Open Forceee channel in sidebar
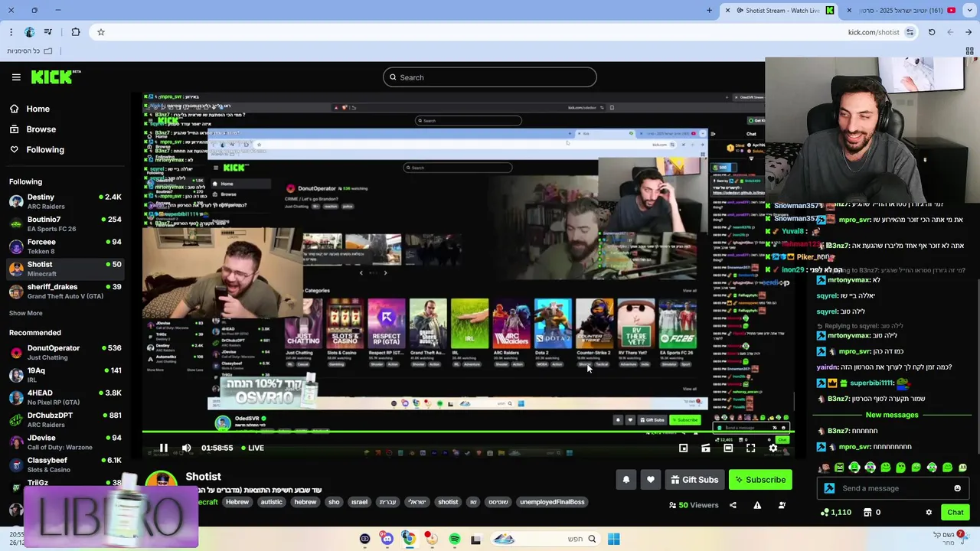The width and height of the screenshot is (980, 551). (x=65, y=246)
